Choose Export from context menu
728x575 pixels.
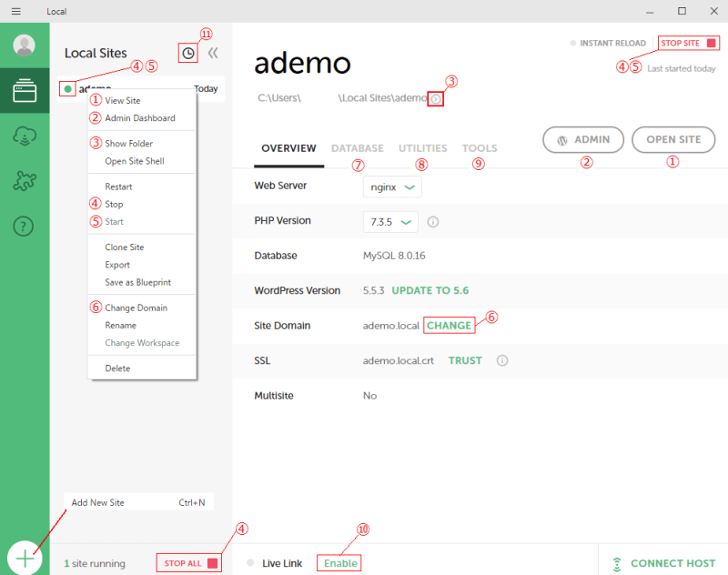tap(142, 265)
